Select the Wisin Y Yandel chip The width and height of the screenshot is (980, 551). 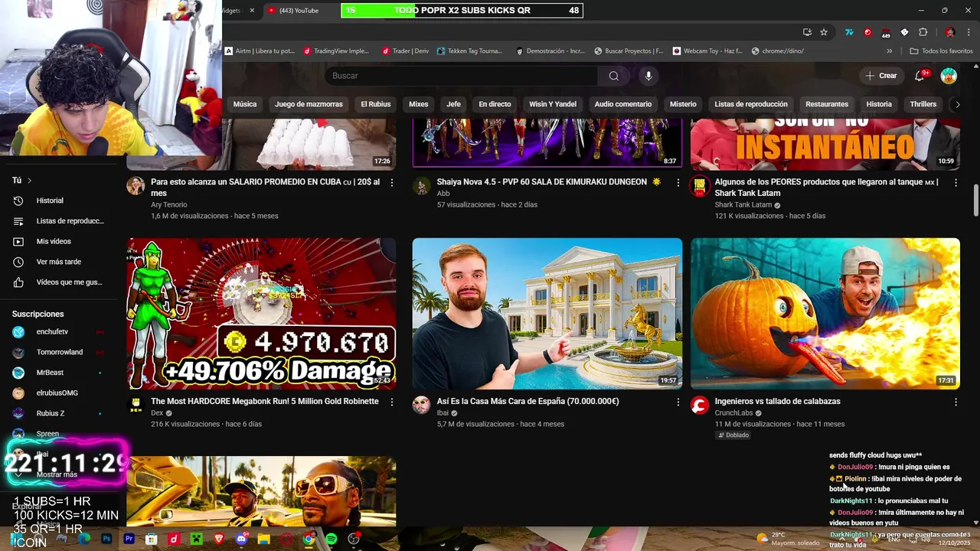click(553, 104)
